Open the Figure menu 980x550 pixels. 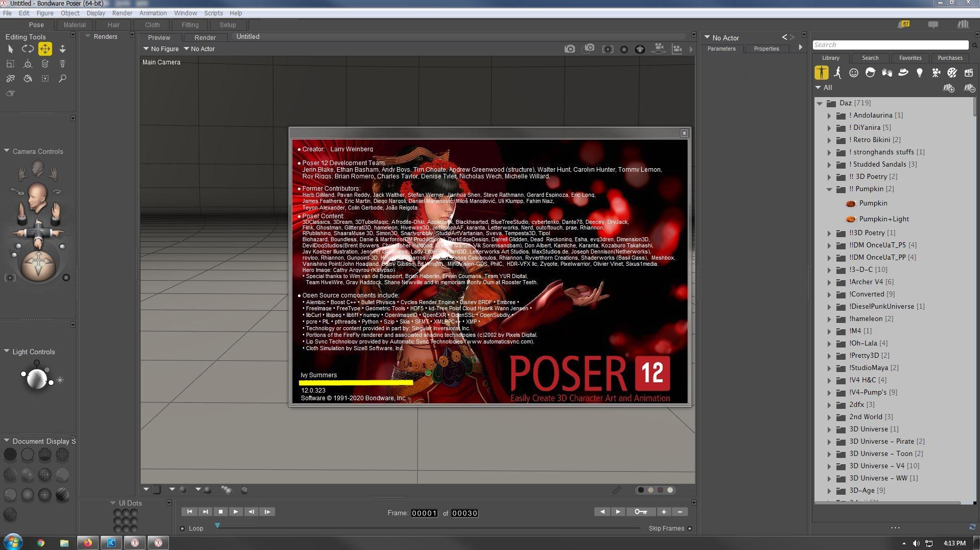click(45, 13)
